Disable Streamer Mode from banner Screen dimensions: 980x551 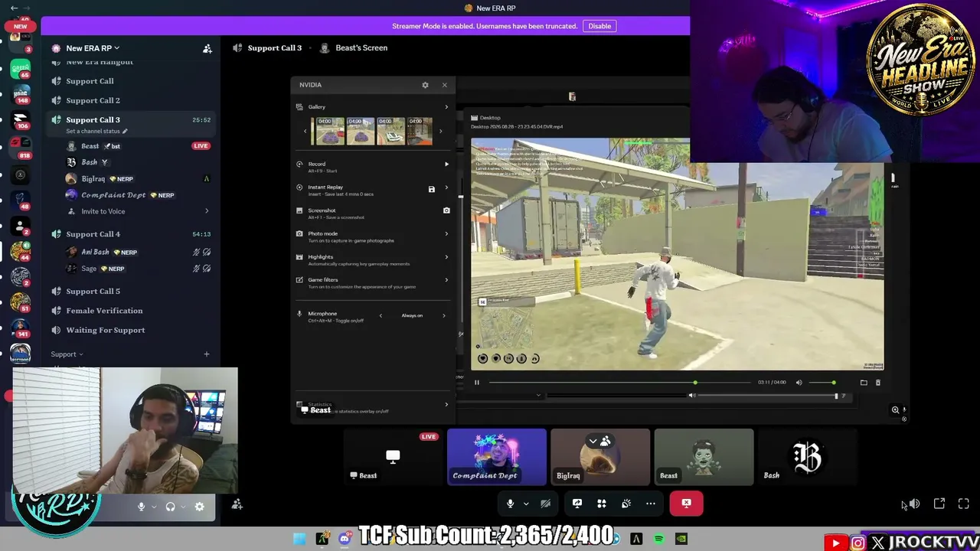pos(599,26)
